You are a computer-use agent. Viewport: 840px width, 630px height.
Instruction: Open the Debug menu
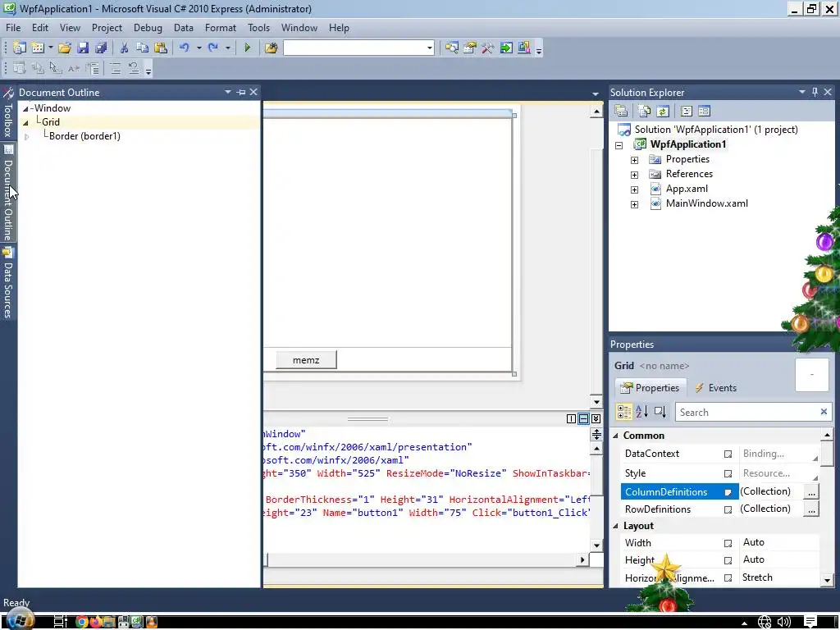(148, 28)
